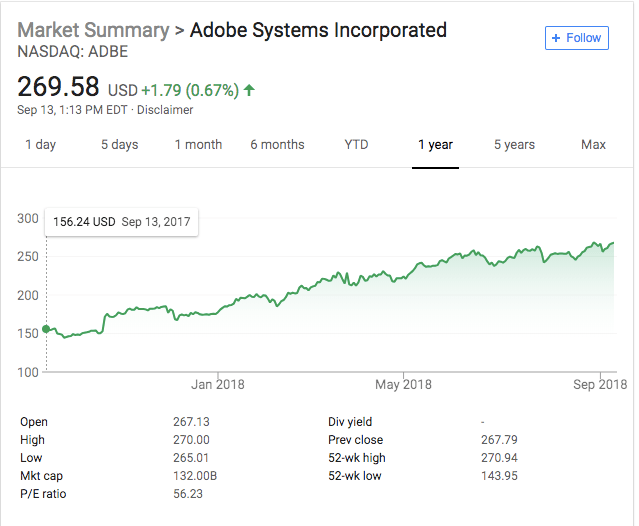The width and height of the screenshot is (639, 526).
Task: Click the Market Summary breadcrumb
Action: point(93,30)
